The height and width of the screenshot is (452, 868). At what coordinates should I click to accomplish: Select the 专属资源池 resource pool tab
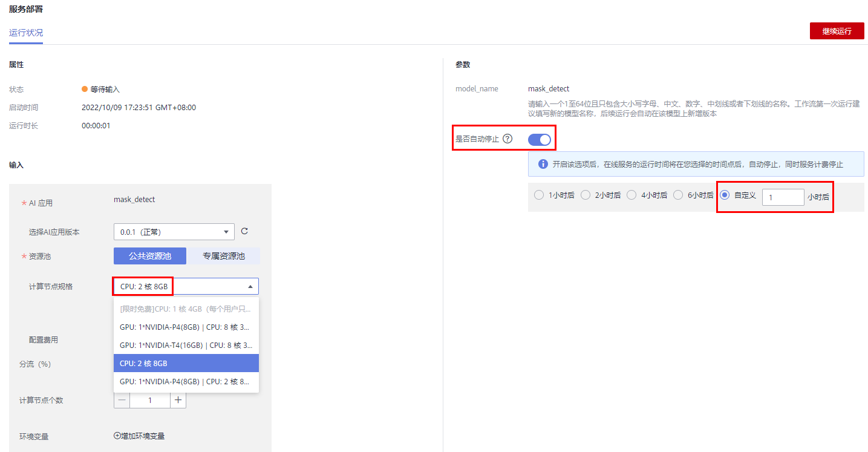click(x=223, y=256)
